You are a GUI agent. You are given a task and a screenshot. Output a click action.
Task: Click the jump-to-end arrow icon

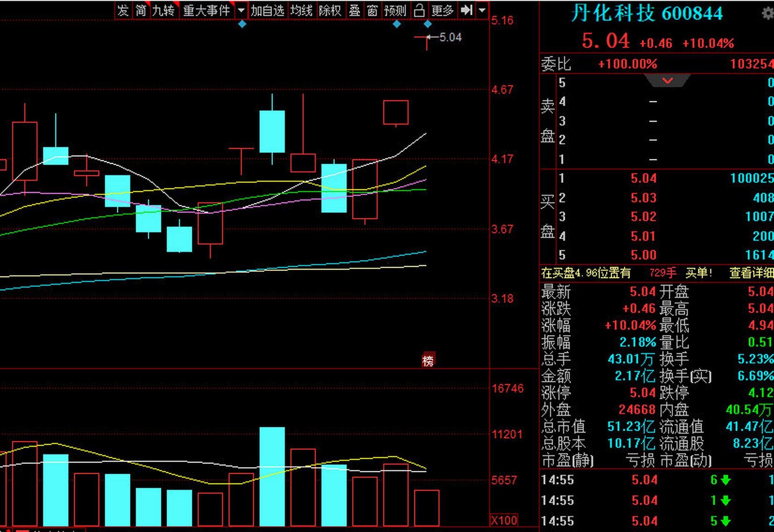[467, 10]
